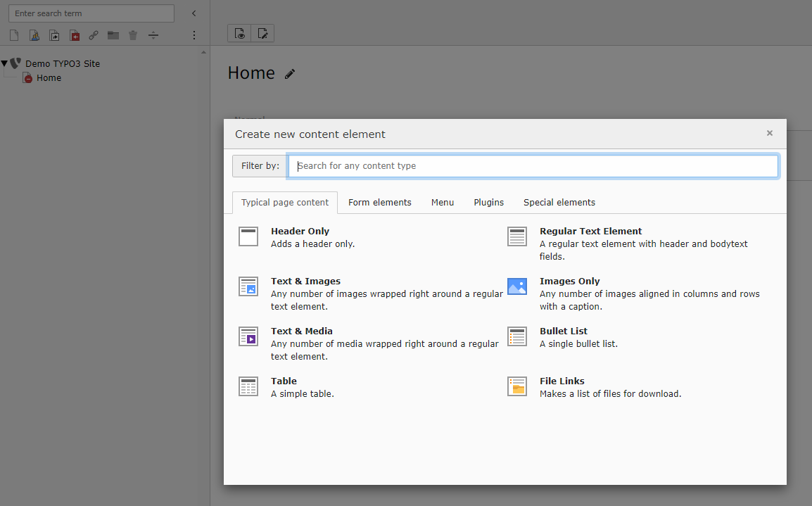Viewport: 812px width, 506px height.
Task: Select the Images Only content type
Action: click(569, 281)
